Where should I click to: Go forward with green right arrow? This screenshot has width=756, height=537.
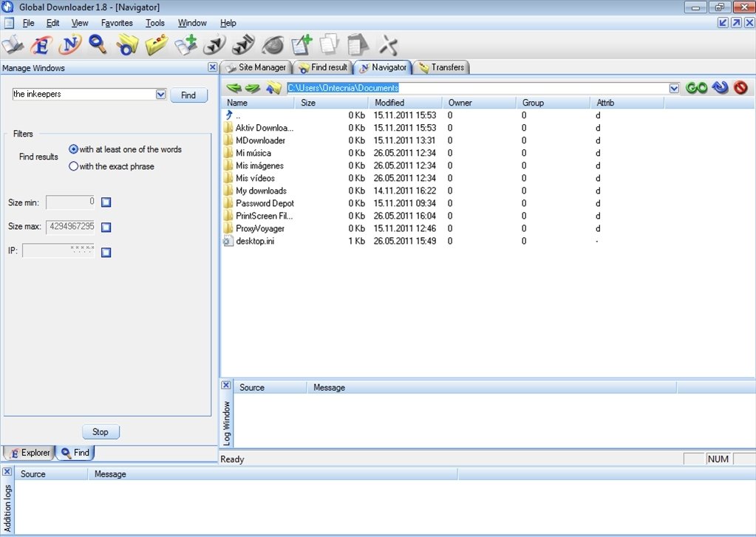coord(252,88)
